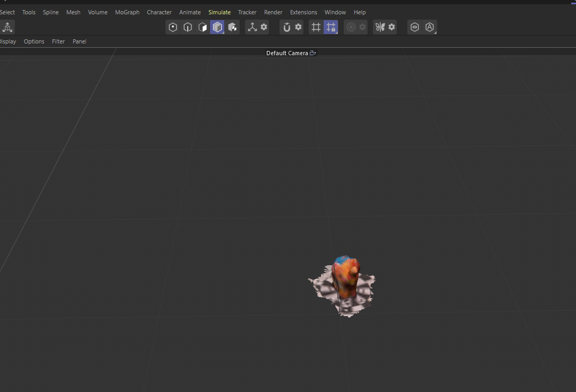
Task: Open the Filter viewport menu
Action: tap(58, 41)
